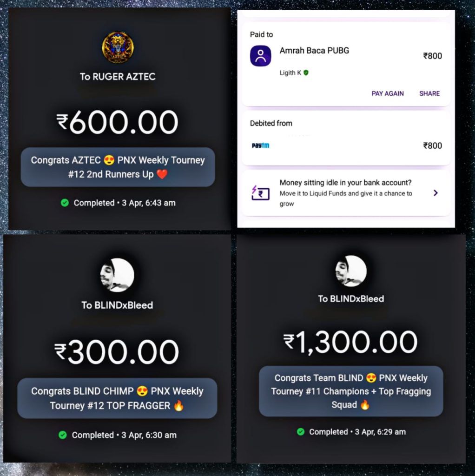Viewport: 475px width, 476px height.
Task: Click the Liquid Funds rupee icon
Action: pyautogui.click(x=260, y=193)
